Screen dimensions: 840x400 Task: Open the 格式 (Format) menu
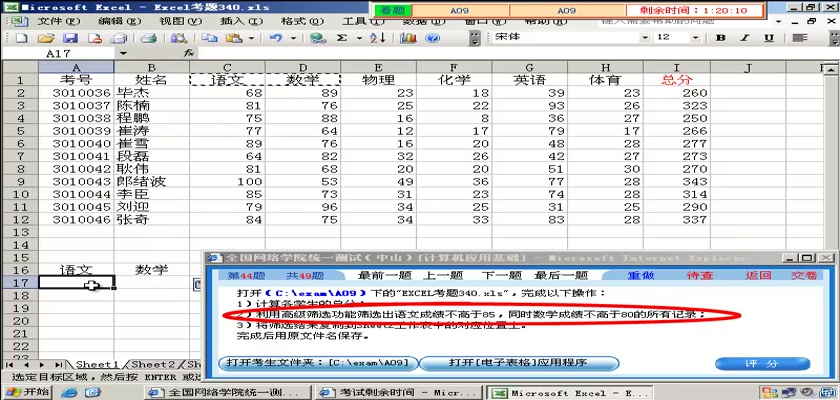point(303,21)
